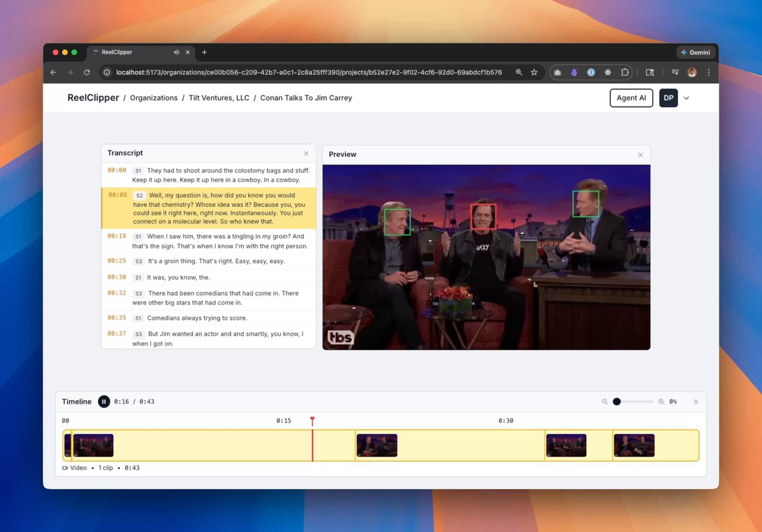Open Tilt Ventures, LLC breadcrumb

coord(219,98)
